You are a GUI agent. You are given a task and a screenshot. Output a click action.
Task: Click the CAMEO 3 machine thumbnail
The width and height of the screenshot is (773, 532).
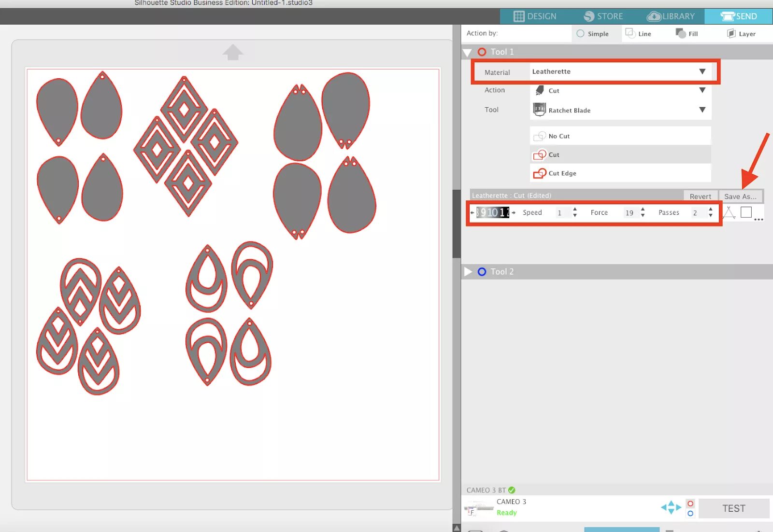(479, 508)
